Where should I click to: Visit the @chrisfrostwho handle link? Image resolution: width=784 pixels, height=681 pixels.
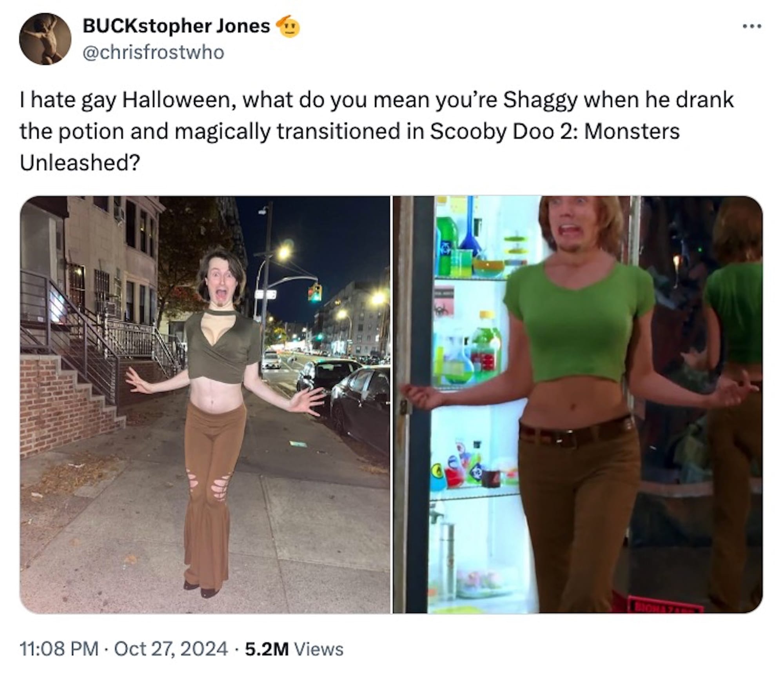click(x=153, y=52)
